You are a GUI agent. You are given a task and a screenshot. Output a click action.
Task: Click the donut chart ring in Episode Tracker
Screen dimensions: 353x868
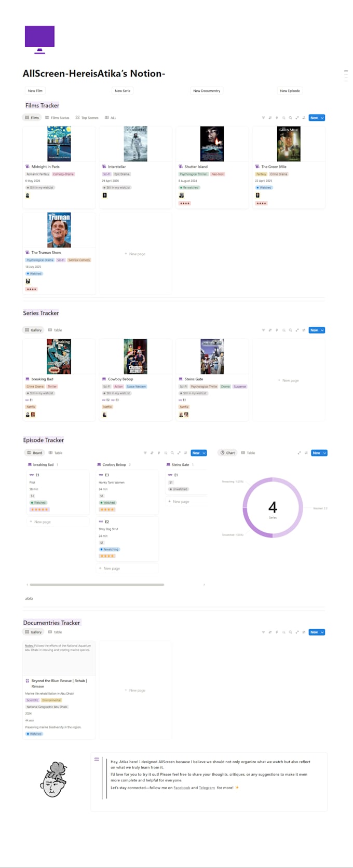click(273, 507)
